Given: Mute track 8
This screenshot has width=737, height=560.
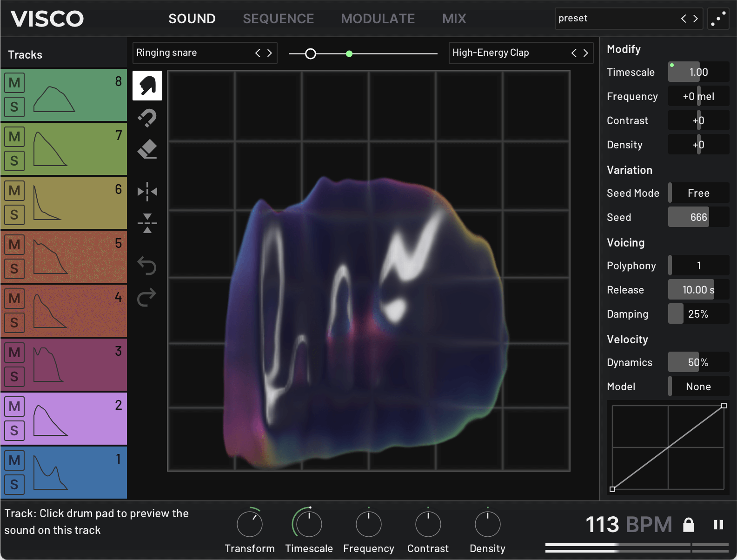Looking at the screenshot, I should tap(14, 83).
